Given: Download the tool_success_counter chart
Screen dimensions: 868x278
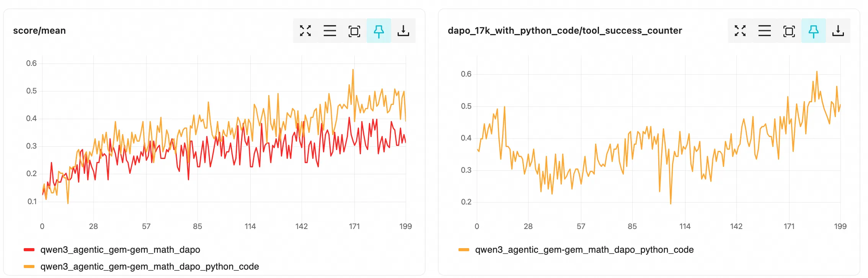Looking at the screenshot, I should pyautogui.click(x=838, y=31).
